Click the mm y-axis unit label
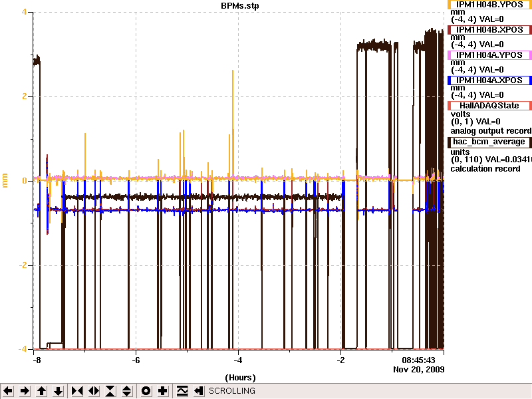The width and height of the screenshot is (532, 399). click(5, 180)
